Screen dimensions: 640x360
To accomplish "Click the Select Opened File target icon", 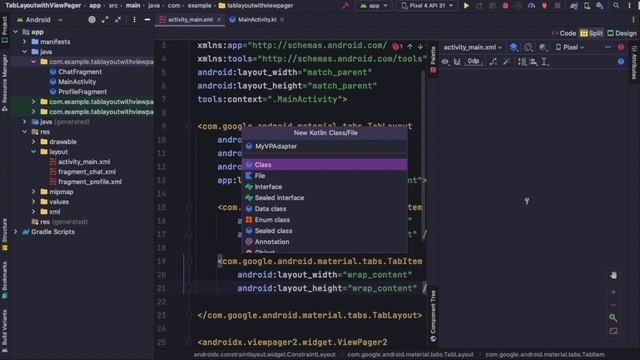I will click(x=92, y=20).
